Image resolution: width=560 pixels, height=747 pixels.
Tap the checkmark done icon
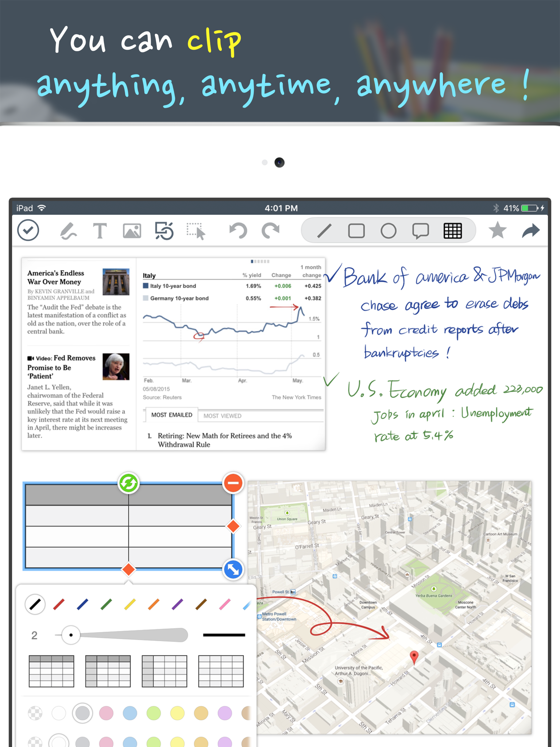pos(28,231)
